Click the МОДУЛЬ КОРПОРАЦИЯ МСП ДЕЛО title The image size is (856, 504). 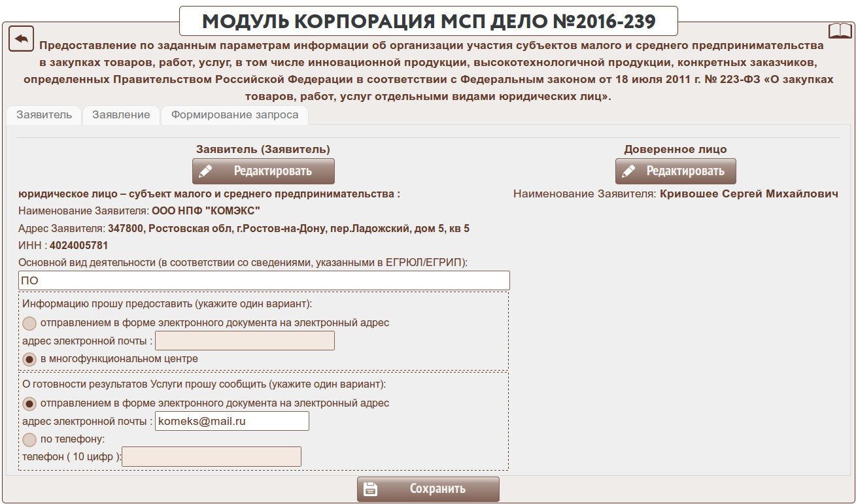click(428, 22)
